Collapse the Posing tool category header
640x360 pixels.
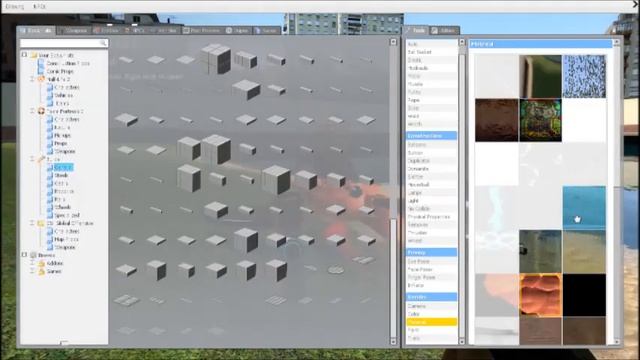431,252
